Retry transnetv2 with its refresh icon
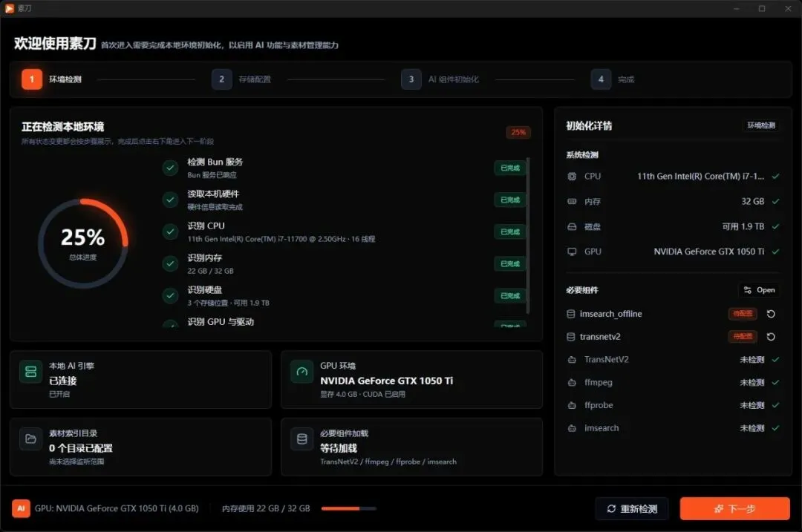Viewport: 802px width, 532px height. click(771, 337)
